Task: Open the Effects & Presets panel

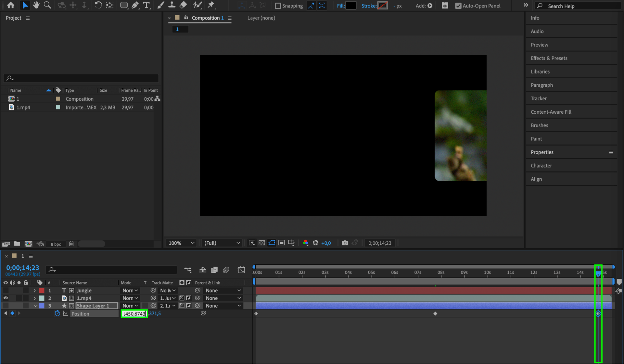Action: pyautogui.click(x=549, y=58)
